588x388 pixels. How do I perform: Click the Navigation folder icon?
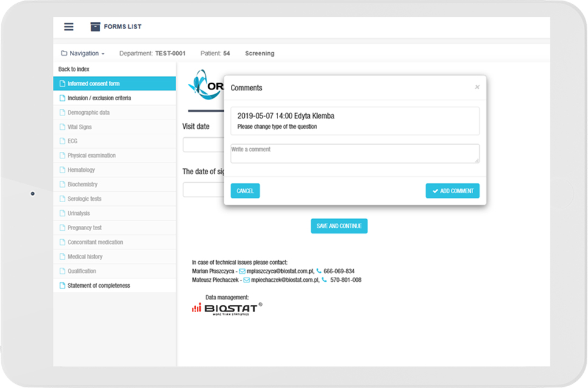click(x=64, y=53)
